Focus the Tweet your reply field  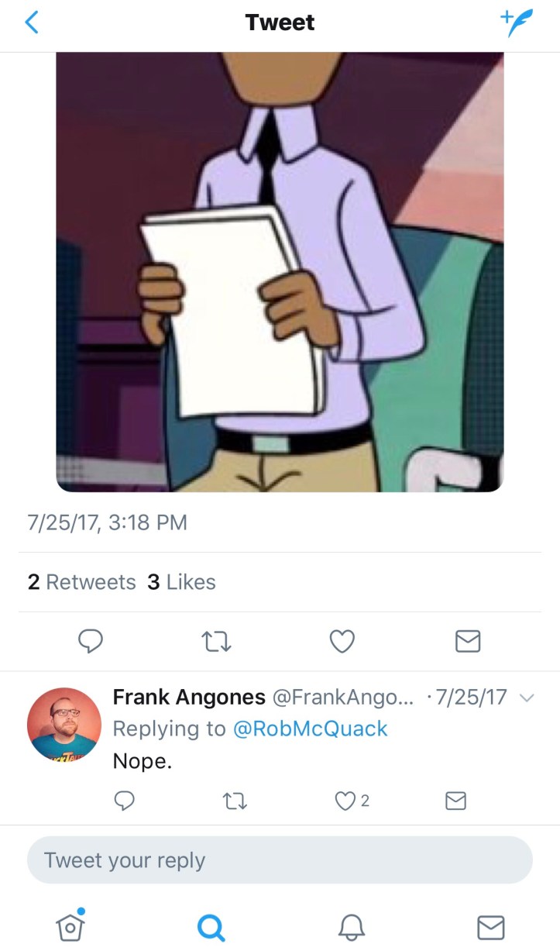point(280,860)
